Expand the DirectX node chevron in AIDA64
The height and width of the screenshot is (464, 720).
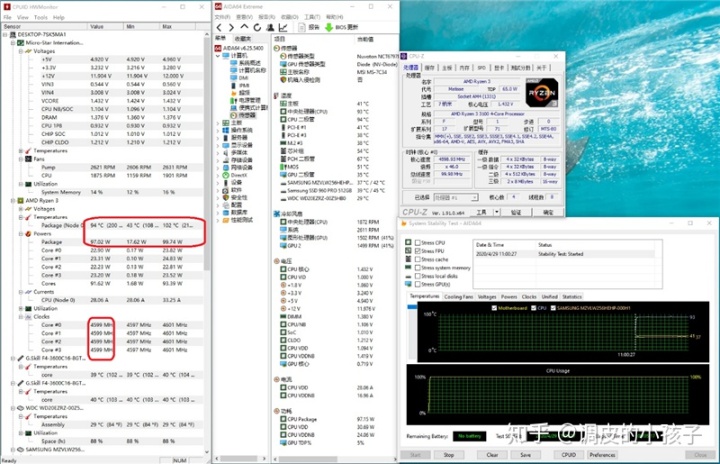[218, 175]
